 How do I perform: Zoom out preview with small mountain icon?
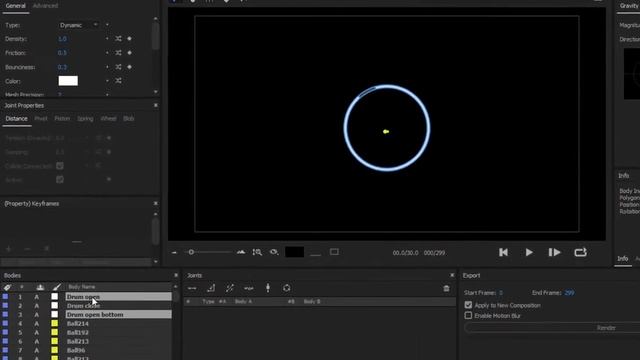point(174,253)
